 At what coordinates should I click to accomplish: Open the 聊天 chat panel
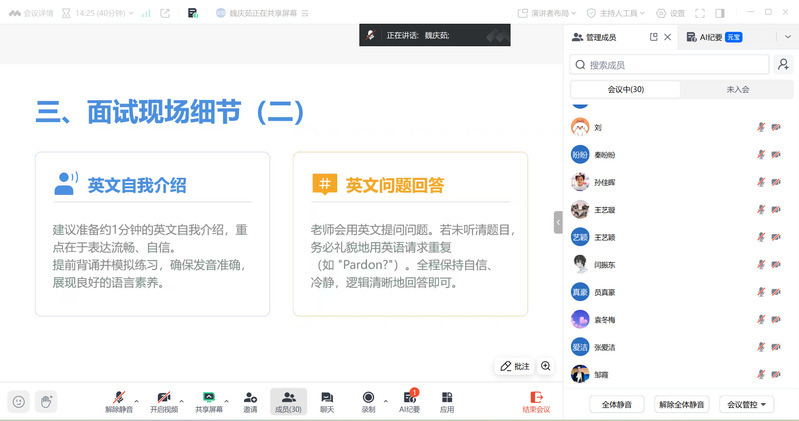pyautogui.click(x=327, y=397)
